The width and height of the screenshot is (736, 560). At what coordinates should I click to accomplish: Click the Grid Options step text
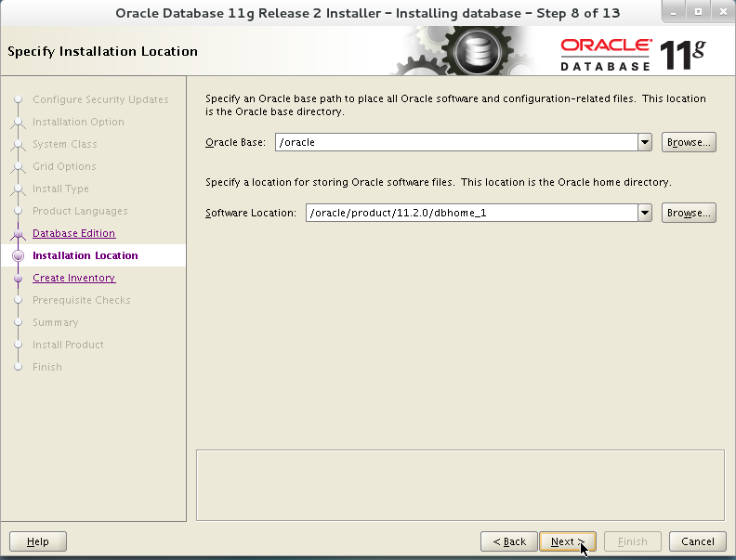pyautogui.click(x=64, y=166)
